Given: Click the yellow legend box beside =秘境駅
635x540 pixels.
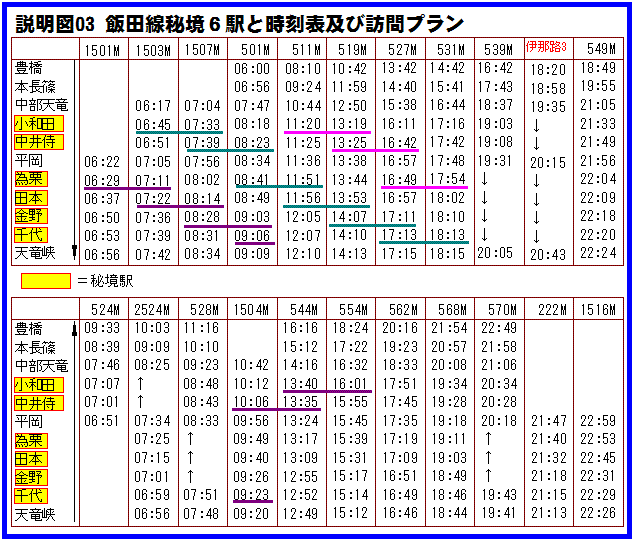Looking at the screenshot, I should tap(46, 281).
